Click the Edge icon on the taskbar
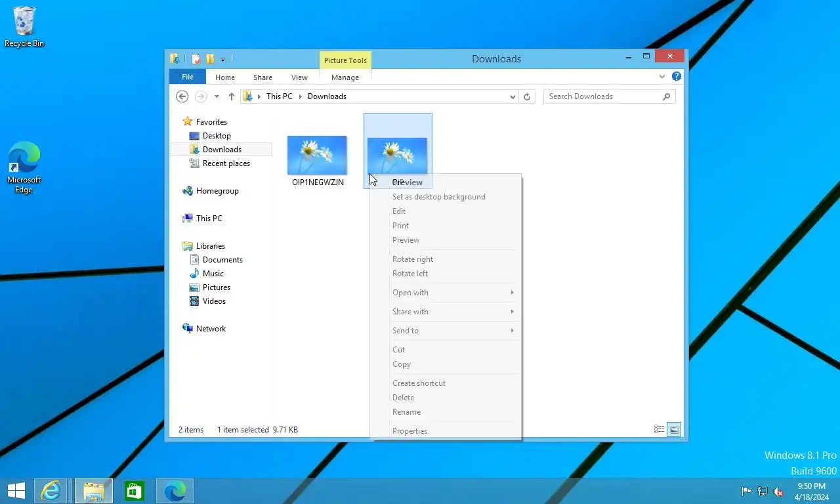 [175, 491]
